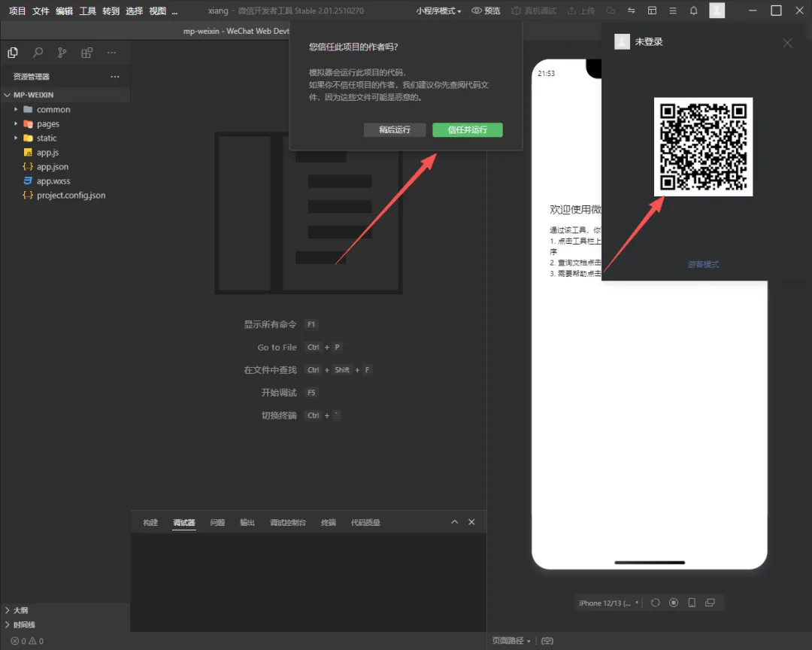
Task: Click the 预览 eye preview button
Action: [x=486, y=11]
